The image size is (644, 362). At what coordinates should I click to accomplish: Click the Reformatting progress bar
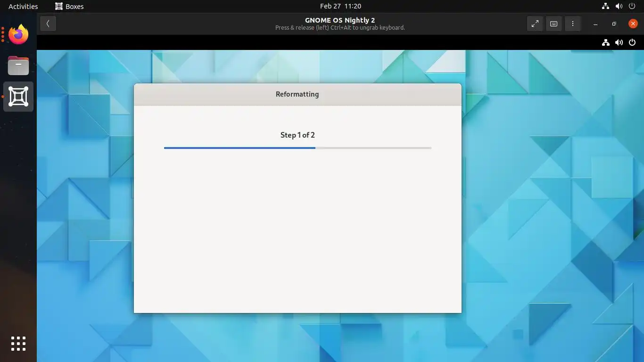[297, 148]
